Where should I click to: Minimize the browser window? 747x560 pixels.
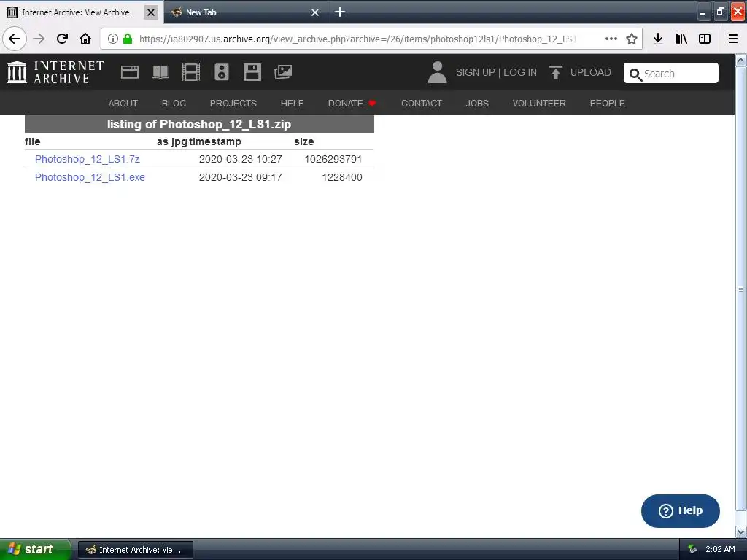coord(703,12)
